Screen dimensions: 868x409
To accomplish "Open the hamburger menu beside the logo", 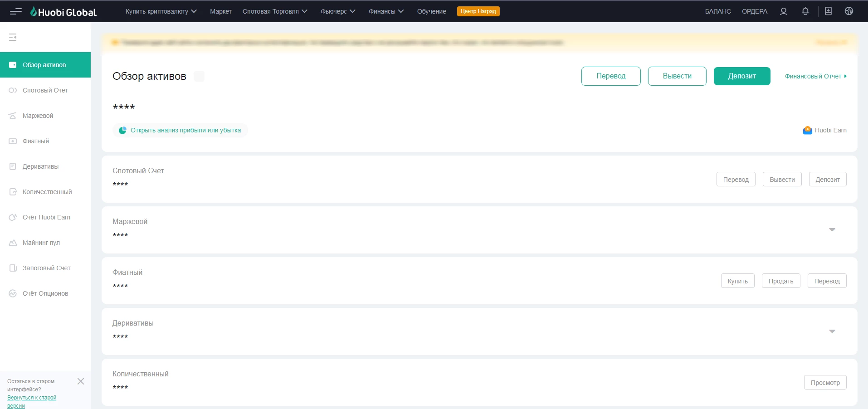I will (x=16, y=11).
